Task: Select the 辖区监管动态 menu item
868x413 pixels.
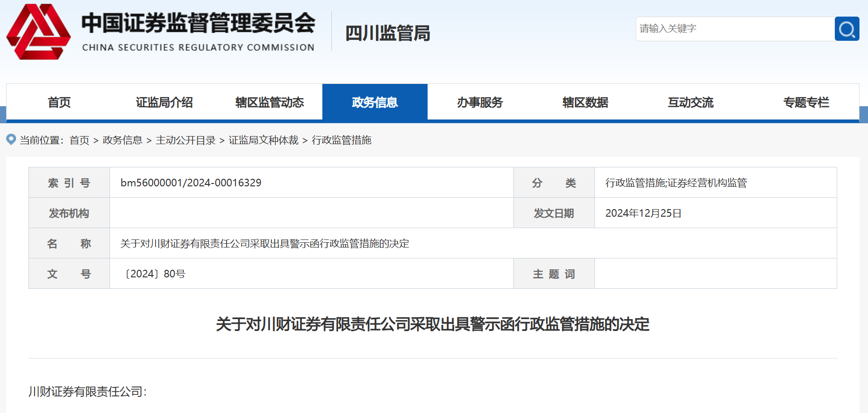Action: (269, 102)
